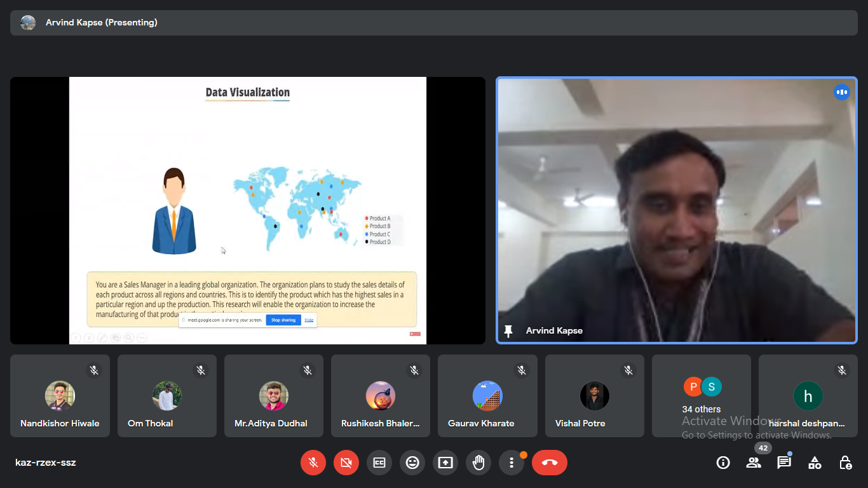Open the chat messages panel

[784, 463]
